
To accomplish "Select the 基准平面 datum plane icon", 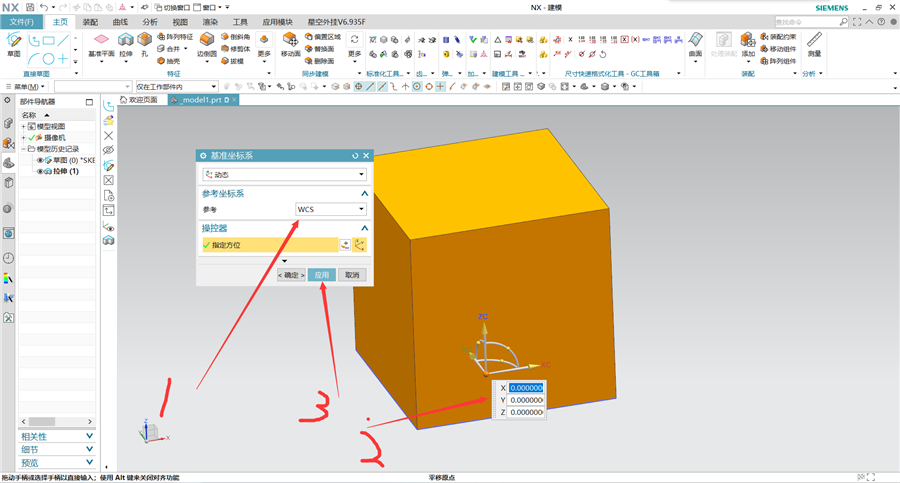I will pos(102,45).
